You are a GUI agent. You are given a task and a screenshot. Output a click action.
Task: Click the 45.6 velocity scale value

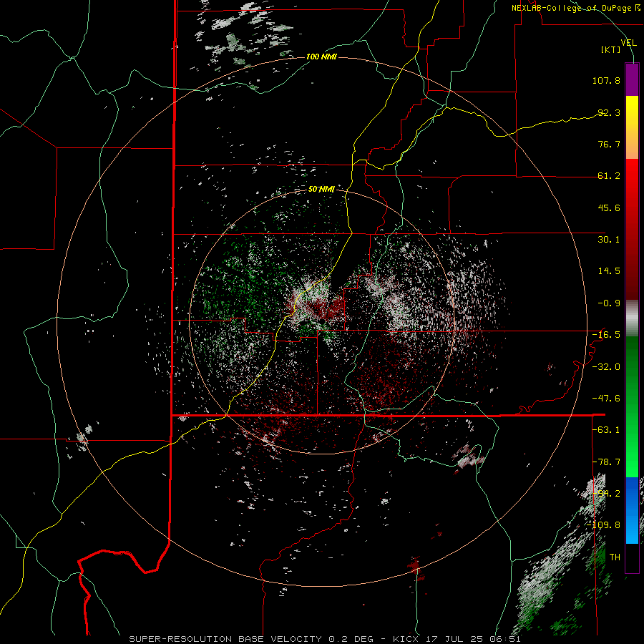pos(609,208)
